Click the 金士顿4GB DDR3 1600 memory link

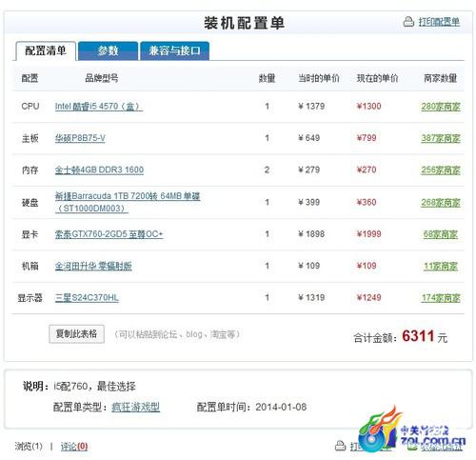click(99, 170)
